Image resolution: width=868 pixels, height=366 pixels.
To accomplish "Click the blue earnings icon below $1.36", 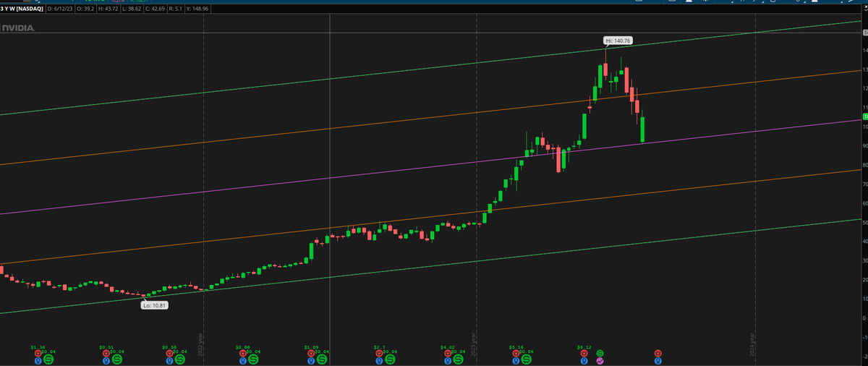I will coord(38,360).
